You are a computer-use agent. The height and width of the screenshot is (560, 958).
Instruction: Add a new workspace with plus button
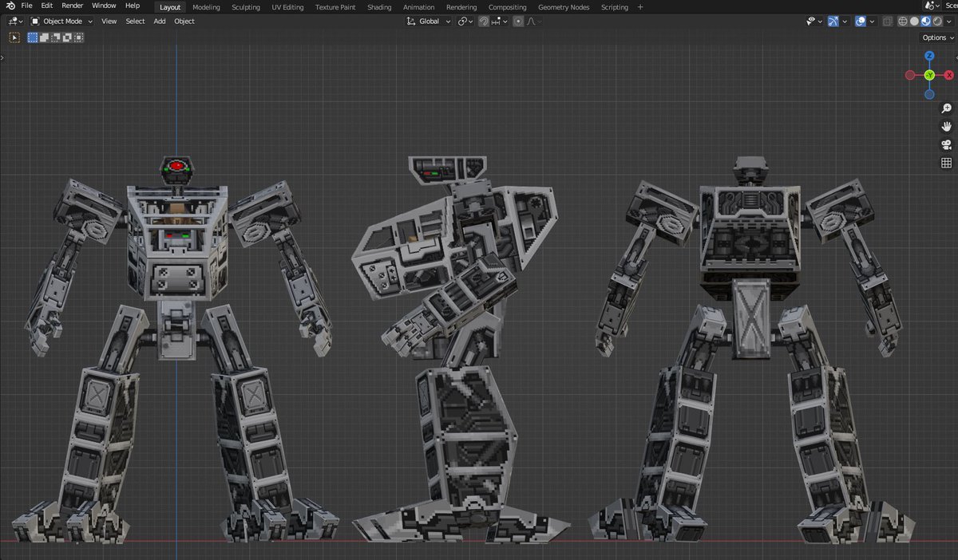pos(640,7)
